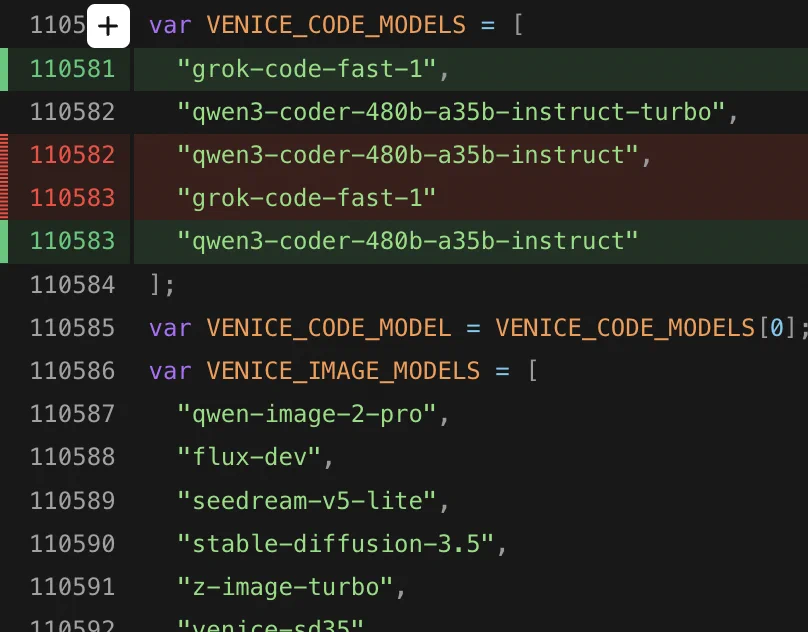Click line number 110588

pyautogui.click(x=72, y=457)
